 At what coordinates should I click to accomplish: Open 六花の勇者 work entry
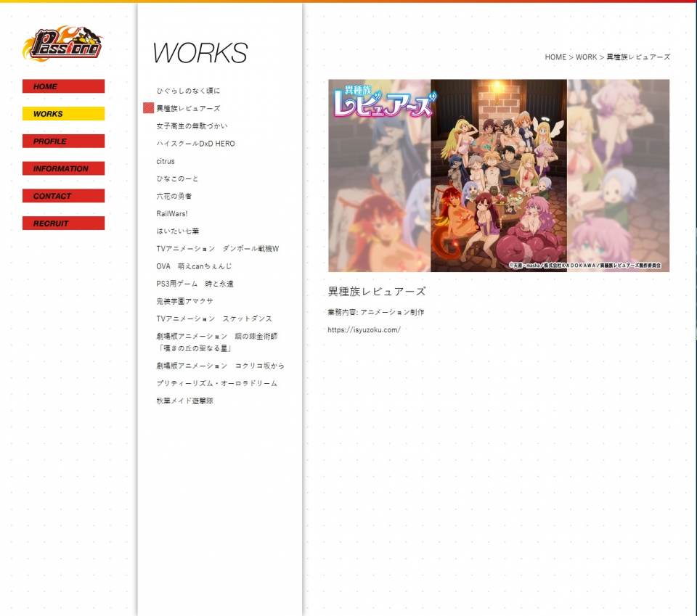174,196
